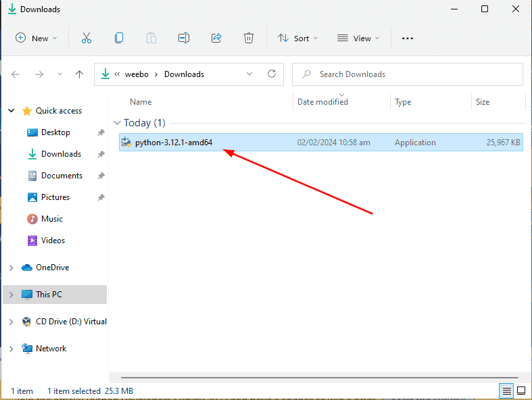
Task: Expand the CD Drive (D:) node
Action: [11, 322]
